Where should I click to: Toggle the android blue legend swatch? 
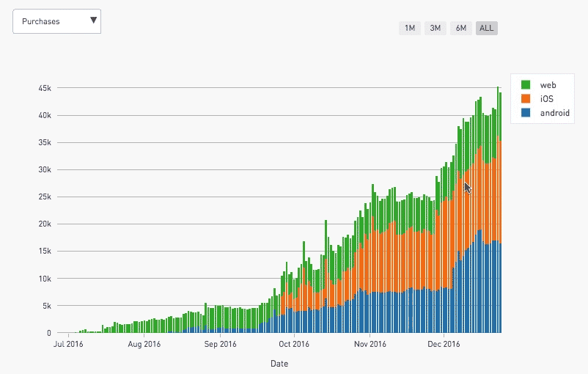pyautogui.click(x=526, y=112)
